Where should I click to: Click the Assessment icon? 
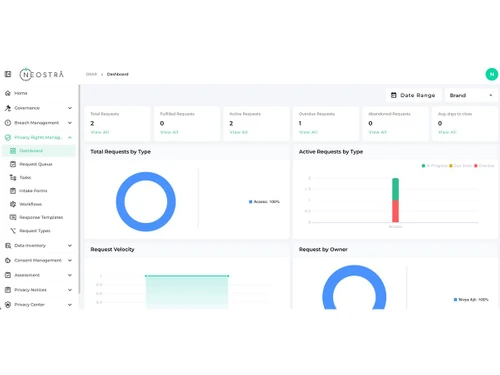tap(8, 275)
